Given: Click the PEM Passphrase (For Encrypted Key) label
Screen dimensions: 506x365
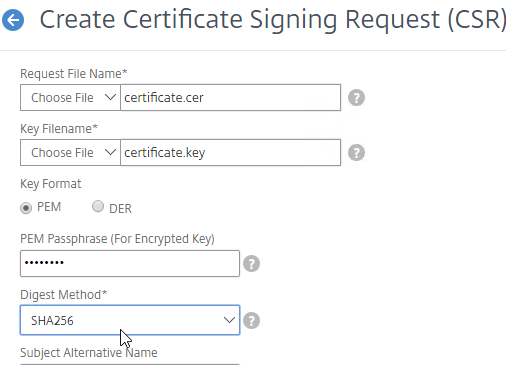Looking at the screenshot, I should click(117, 239).
